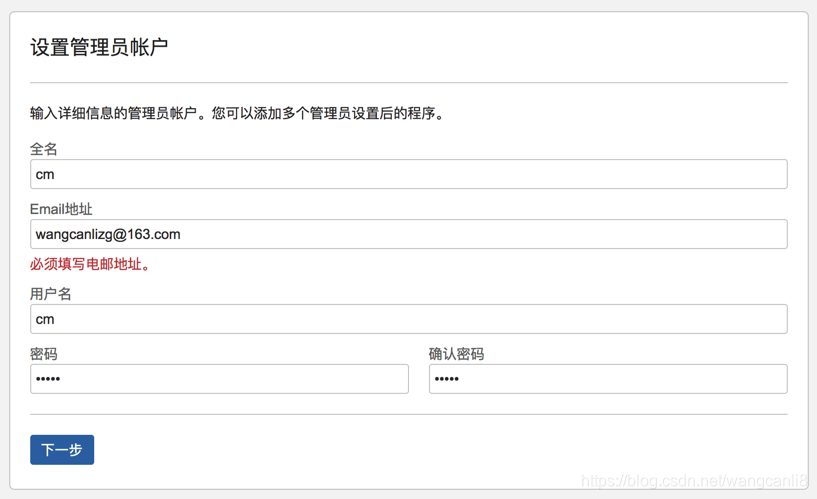
Task: Click the 密码 password field
Action: tap(219, 379)
